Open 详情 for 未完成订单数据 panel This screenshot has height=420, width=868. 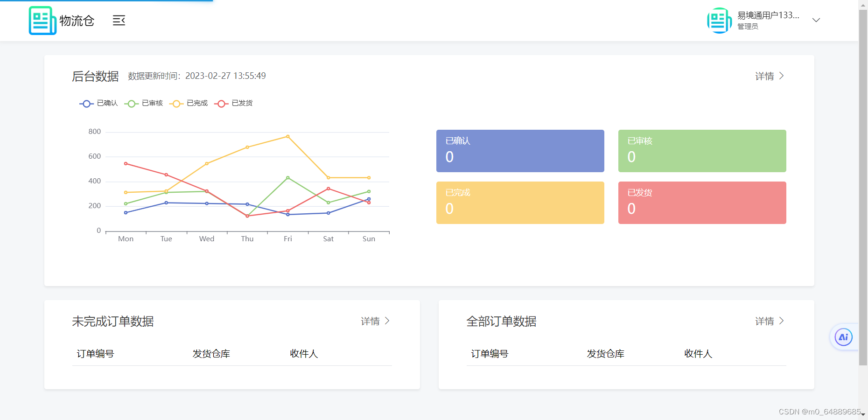click(375, 321)
